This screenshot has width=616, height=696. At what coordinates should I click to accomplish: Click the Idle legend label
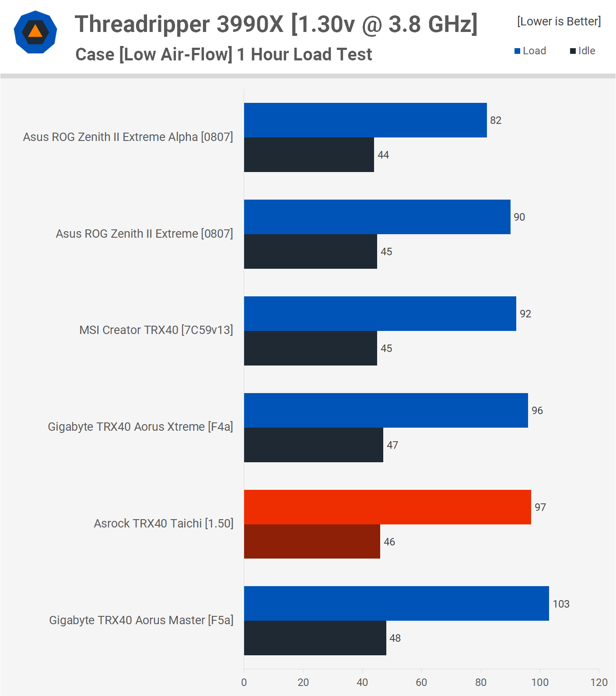click(587, 51)
